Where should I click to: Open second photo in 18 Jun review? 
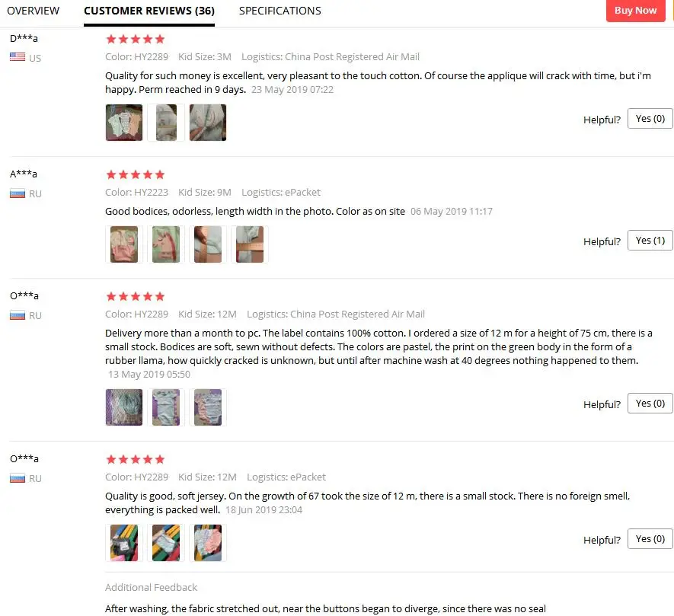click(x=166, y=542)
